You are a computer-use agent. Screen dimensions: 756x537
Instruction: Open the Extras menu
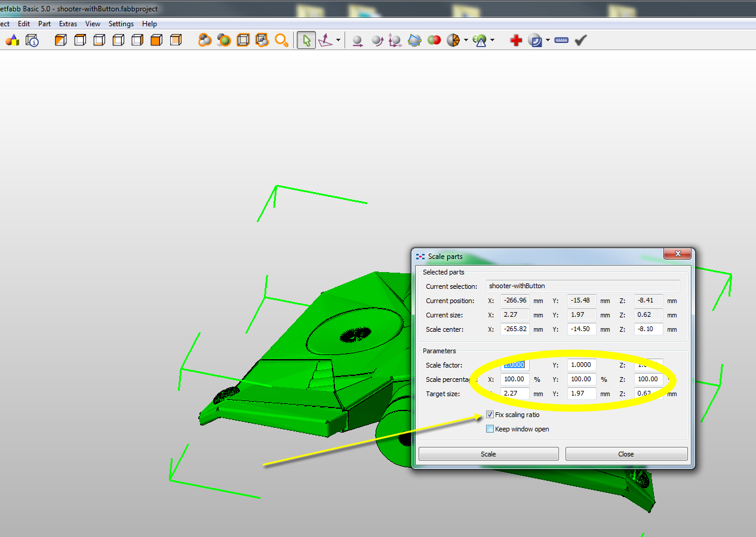click(68, 24)
